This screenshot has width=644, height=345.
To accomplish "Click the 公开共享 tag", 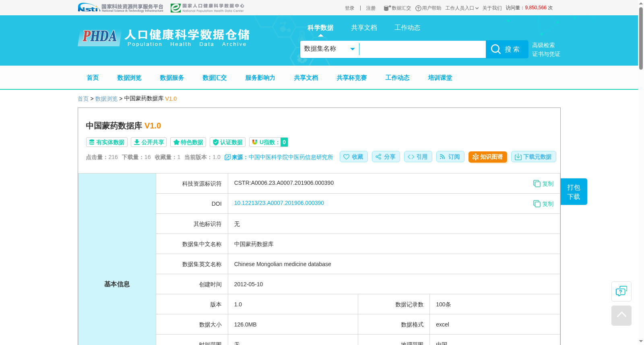I will coord(149,142).
